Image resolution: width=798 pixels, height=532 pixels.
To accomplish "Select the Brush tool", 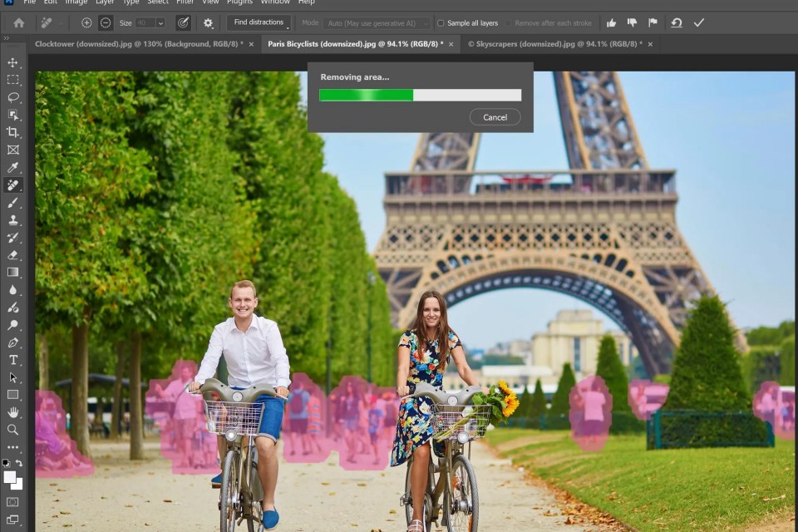I will [13, 203].
